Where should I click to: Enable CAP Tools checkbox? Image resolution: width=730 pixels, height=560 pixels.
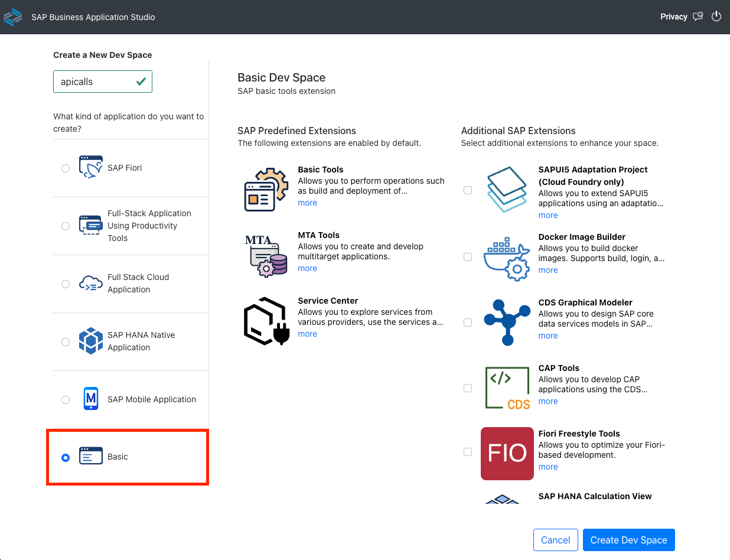468,388
